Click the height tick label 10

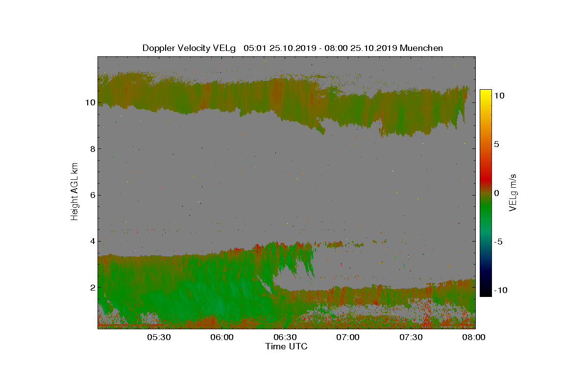tap(90, 103)
